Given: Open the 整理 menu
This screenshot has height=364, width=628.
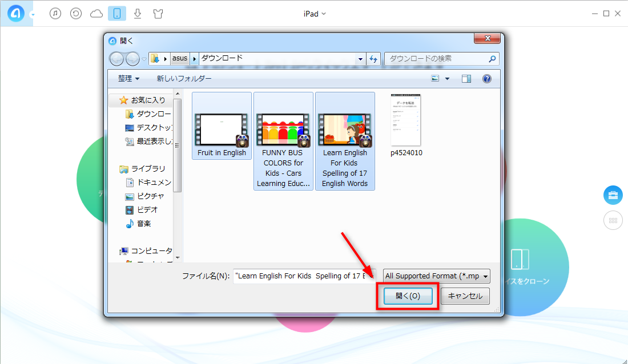Looking at the screenshot, I should pyautogui.click(x=128, y=79).
